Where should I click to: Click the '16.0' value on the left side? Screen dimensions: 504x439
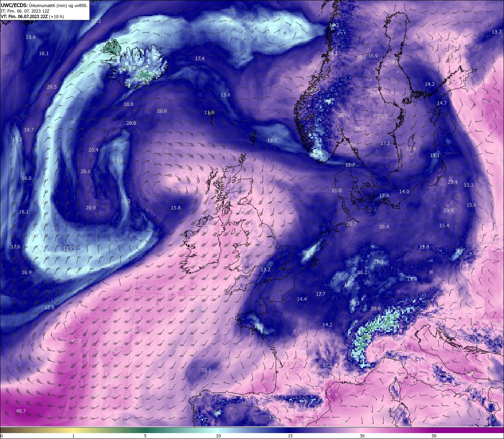26,178
